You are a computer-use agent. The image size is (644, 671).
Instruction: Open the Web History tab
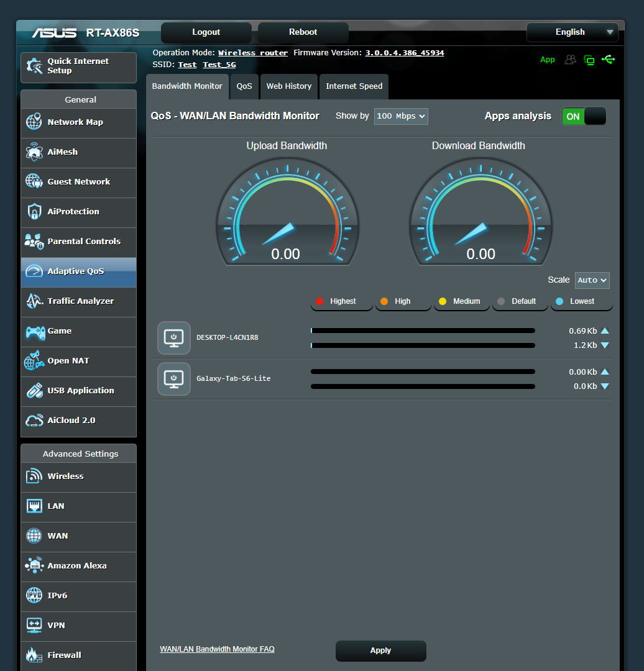(x=288, y=86)
